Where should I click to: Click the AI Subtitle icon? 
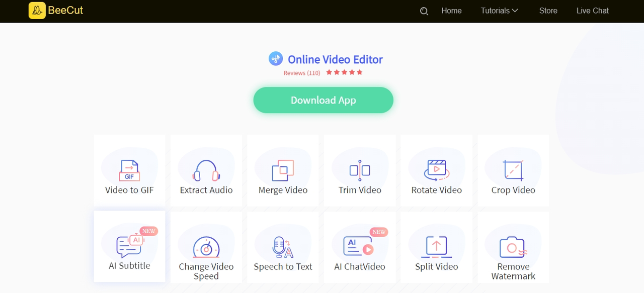click(x=129, y=246)
